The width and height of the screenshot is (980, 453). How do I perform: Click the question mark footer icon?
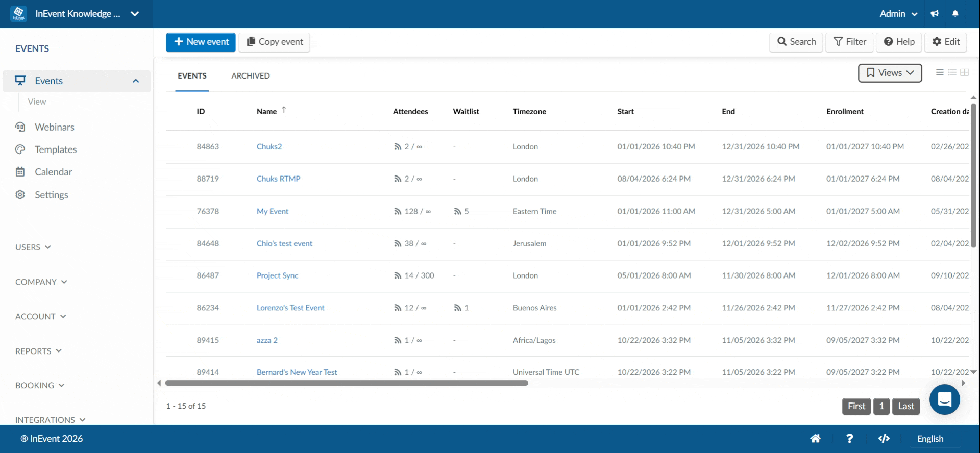pos(849,439)
